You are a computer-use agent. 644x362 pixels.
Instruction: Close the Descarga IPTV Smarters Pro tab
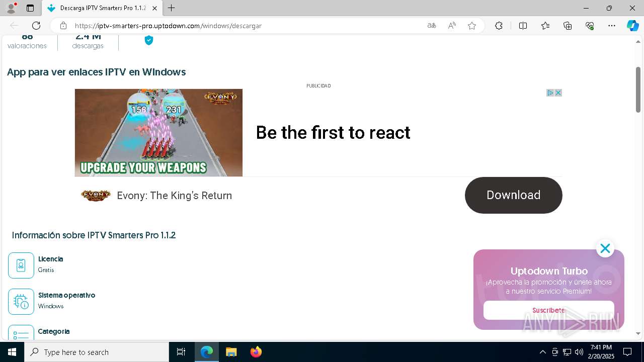point(154,8)
